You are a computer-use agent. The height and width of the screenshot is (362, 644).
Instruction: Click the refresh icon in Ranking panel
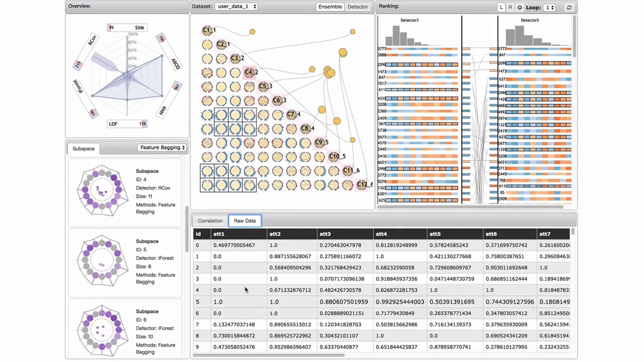[569, 8]
